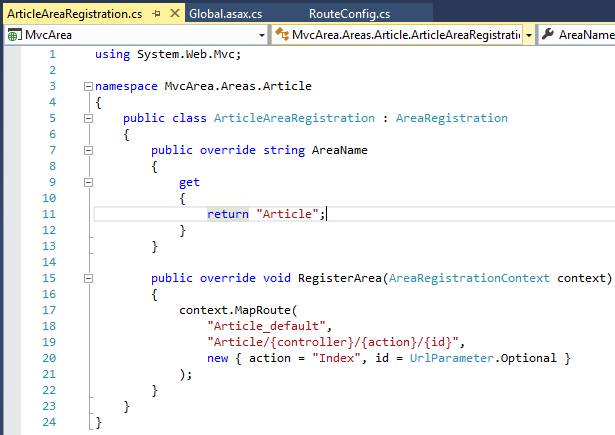Collapse the namespace MvcArea.Areas.Article block
Image resolution: width=615 pixels, height=435 pixels.
click(89, 86)
